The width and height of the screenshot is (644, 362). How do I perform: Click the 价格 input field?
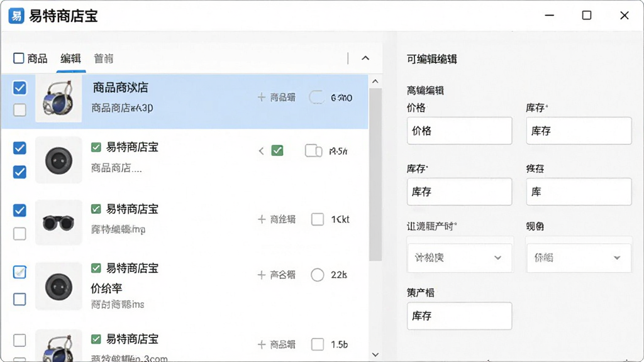pyautogui.click(x=459, y=131)
